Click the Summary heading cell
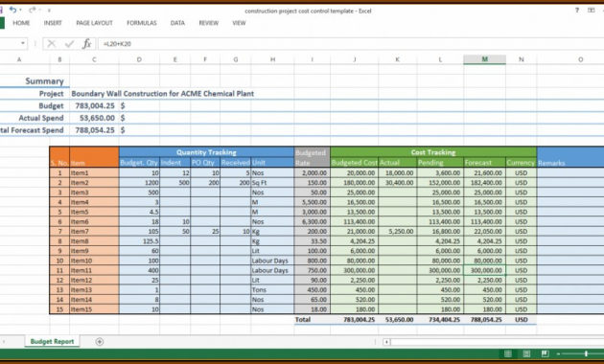This screenshot has width=604, height=364. [x=44, y=81]
